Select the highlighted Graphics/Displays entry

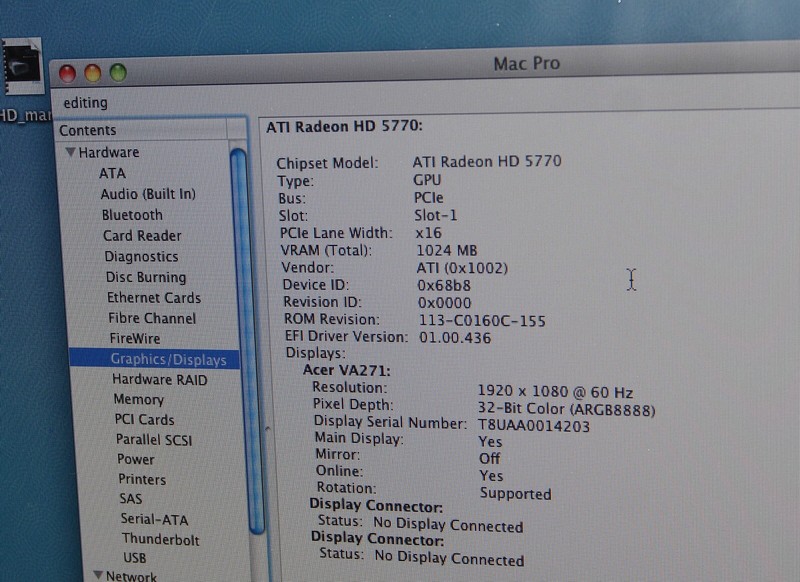[x=155, y=359]
